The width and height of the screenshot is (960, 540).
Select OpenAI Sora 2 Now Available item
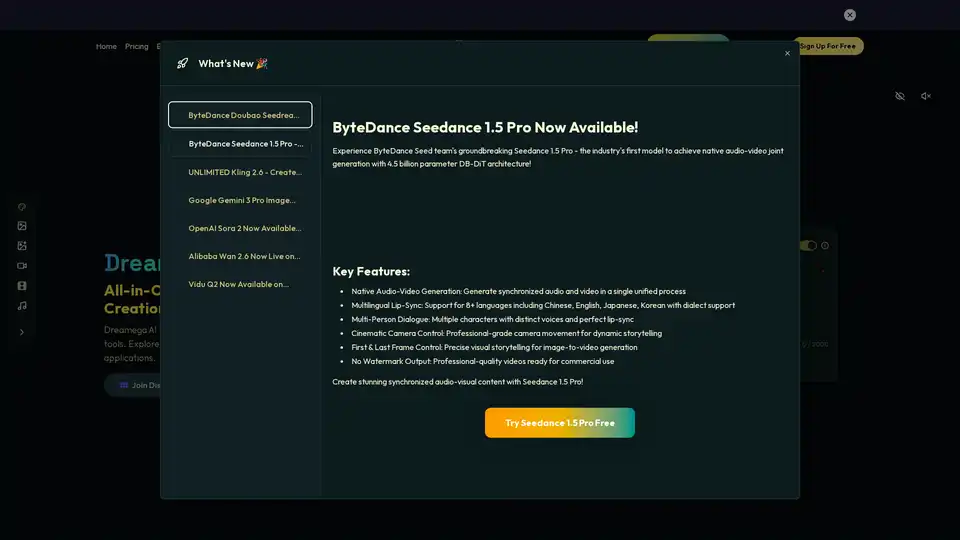[x=240, y=228]
